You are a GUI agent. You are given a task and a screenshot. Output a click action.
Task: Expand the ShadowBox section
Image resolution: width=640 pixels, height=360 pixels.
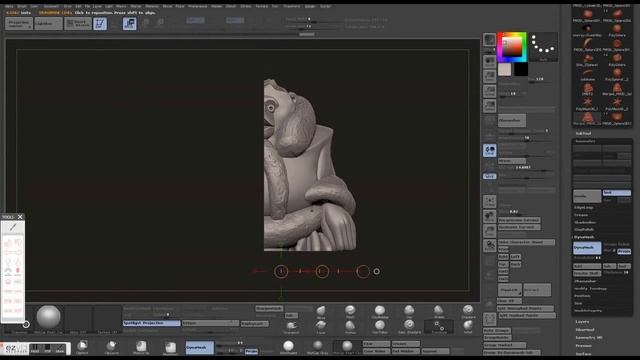pos(585,222)
